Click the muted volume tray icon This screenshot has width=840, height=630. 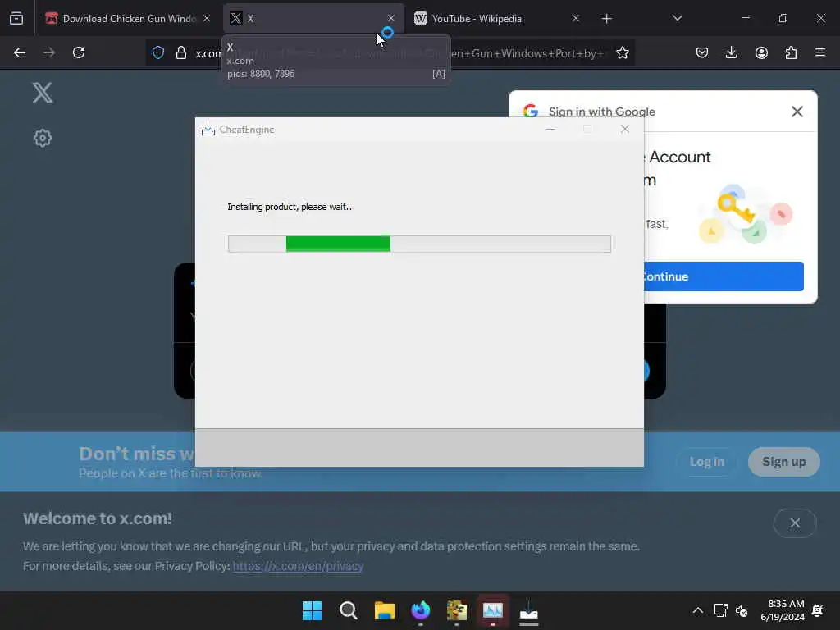(x=742, y=610)
